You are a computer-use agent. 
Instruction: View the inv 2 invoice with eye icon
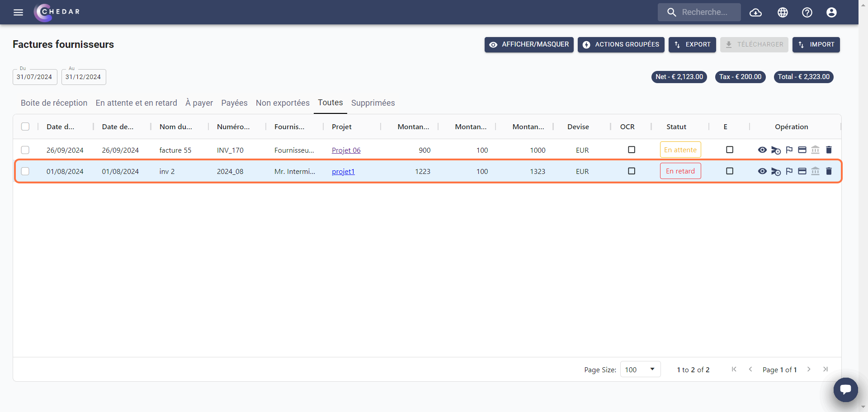click(762, 171)
